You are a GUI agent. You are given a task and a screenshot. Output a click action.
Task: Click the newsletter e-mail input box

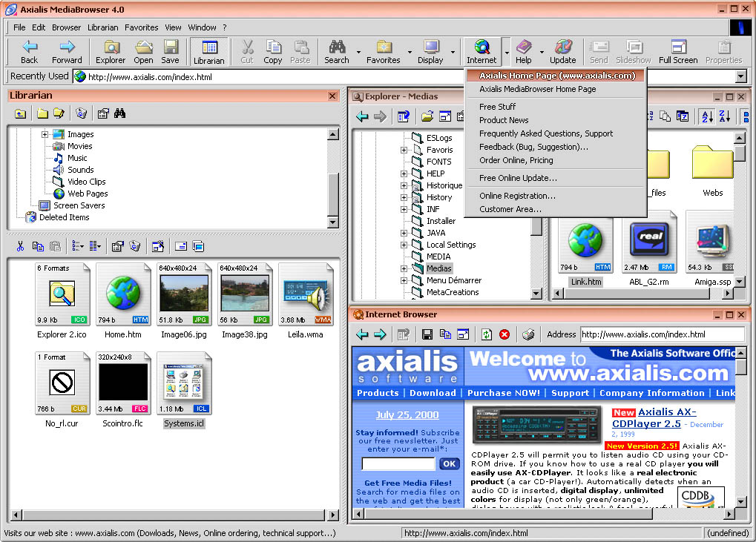(398, 464)
